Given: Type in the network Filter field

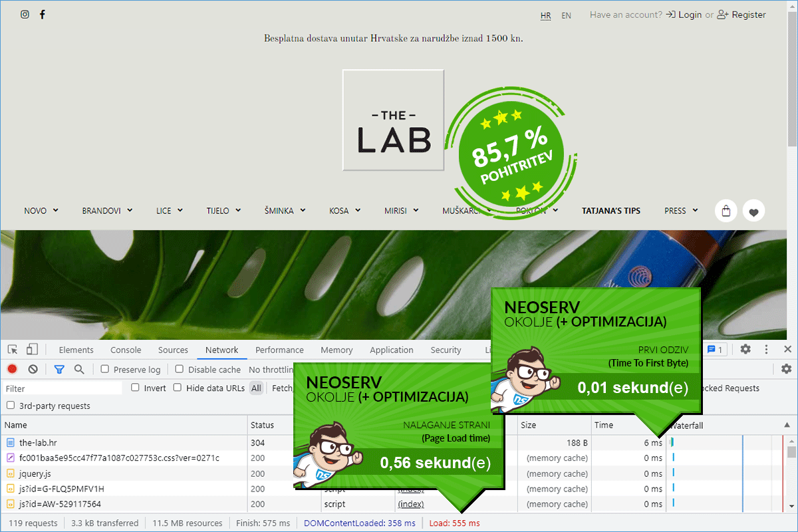Looking at the screenshot, I should tap(63, 388).
